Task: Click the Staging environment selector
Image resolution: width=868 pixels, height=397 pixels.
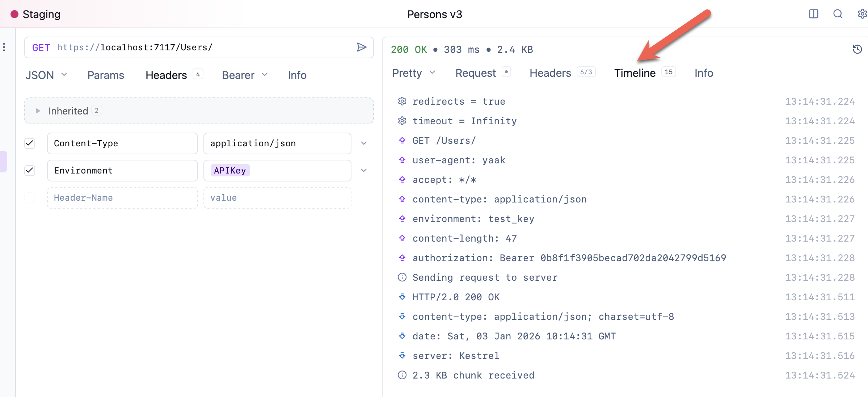Action: click(35, 14)
